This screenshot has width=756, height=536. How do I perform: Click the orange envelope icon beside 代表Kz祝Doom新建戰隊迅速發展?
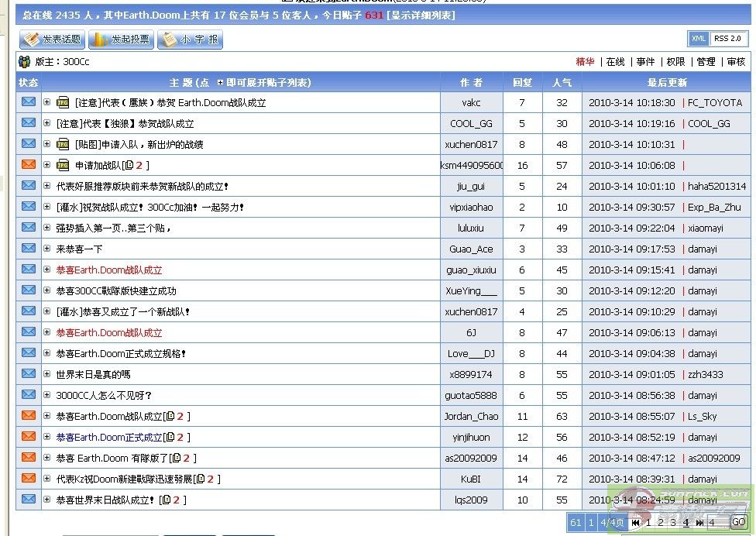pos(29,478)
